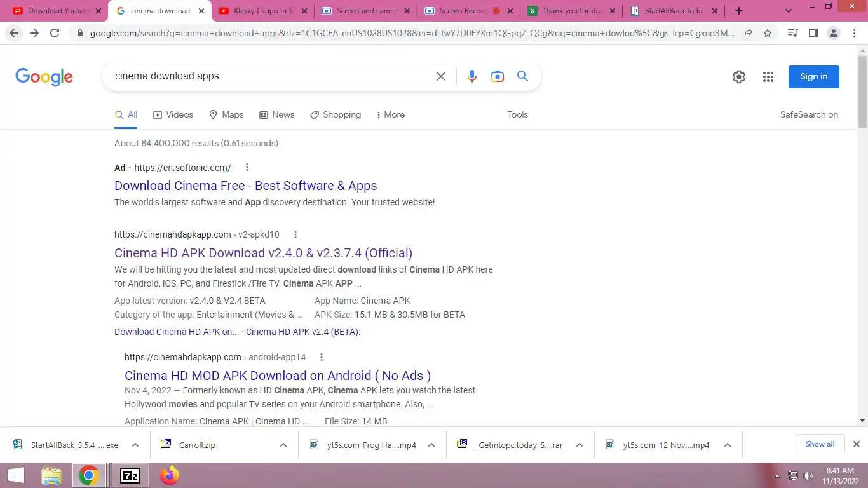Viewport: 868px width, 488px height.
Task: Reload the Google search page
Action: point(55,33)
